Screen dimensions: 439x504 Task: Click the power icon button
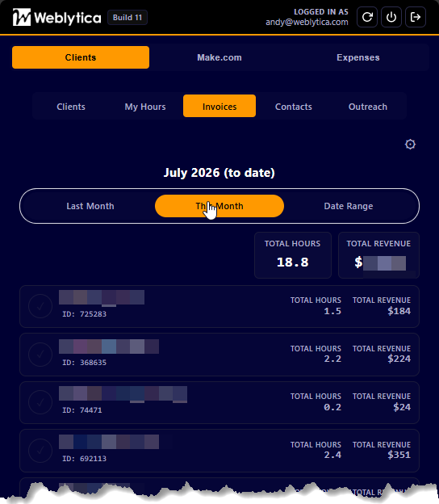pos(391,17)
